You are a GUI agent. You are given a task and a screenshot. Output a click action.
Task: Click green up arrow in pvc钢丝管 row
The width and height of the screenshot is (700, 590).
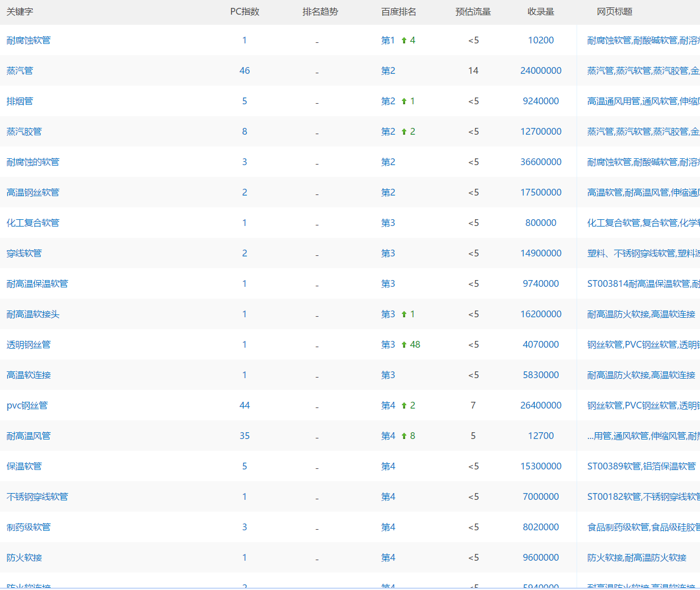tap(404, 406)
